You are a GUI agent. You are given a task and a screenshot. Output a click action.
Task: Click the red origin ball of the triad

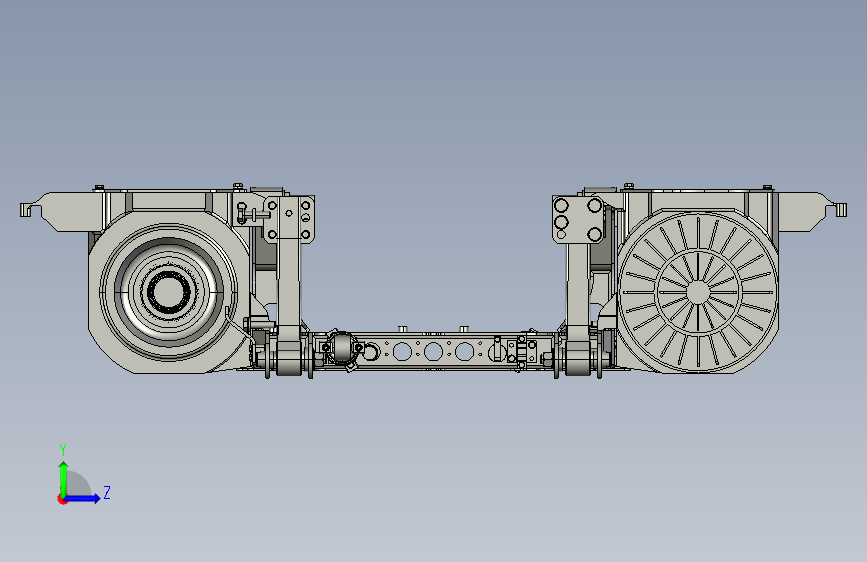click(x=62, y=499)
